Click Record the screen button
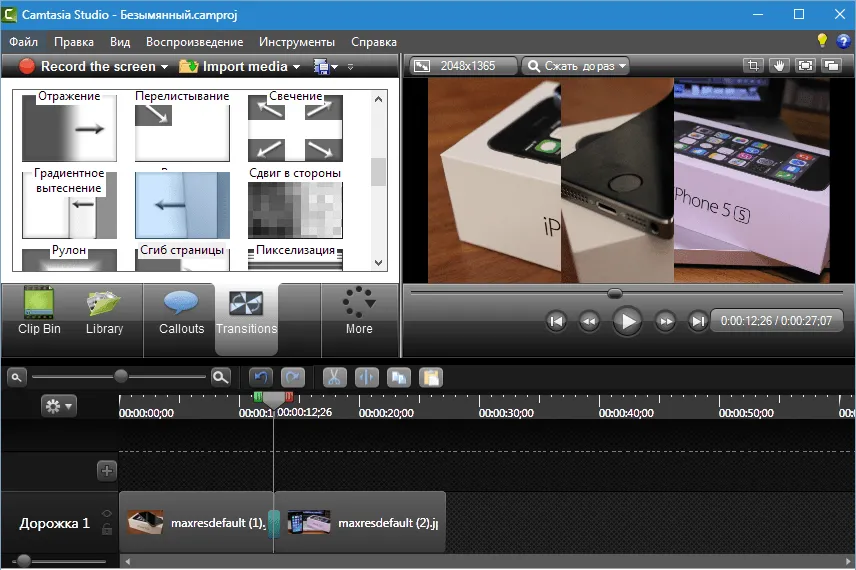This screenshot has width=856, height=570. click(x=88, y=67)
